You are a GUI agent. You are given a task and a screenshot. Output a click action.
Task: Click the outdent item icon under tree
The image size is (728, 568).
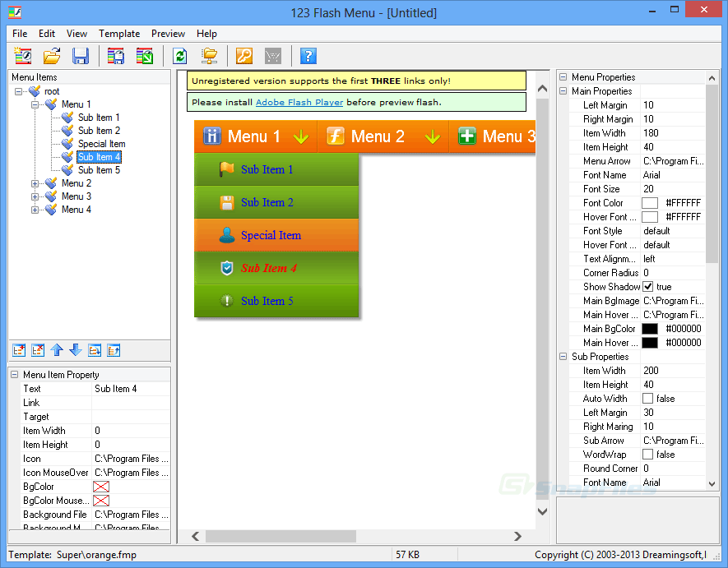(114, 350)
